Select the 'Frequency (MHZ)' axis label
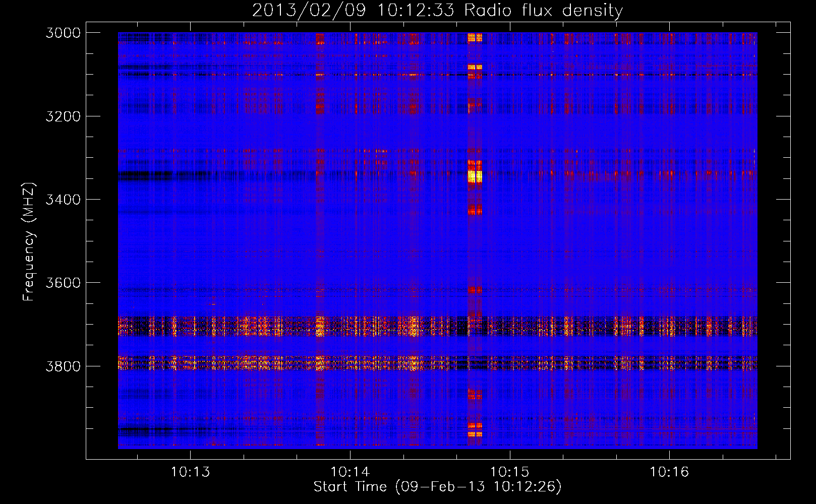 (x=28, y=241)
